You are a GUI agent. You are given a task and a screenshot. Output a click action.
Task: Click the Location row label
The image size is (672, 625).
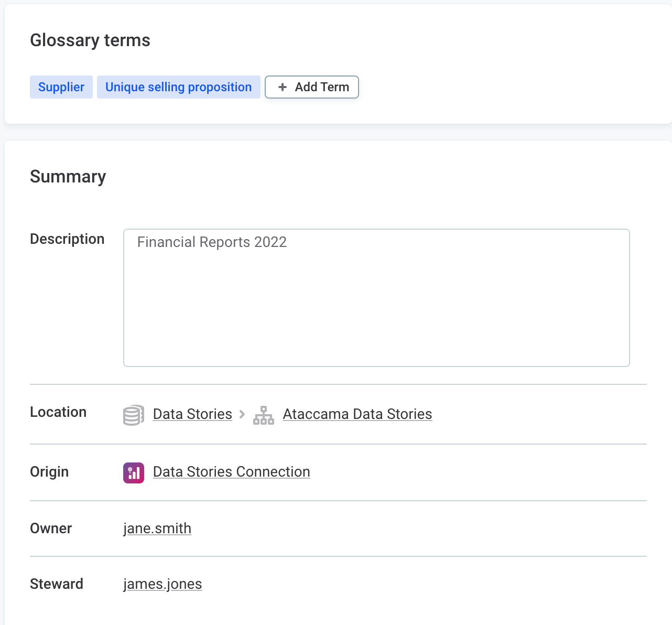click(x=58, y=412)
